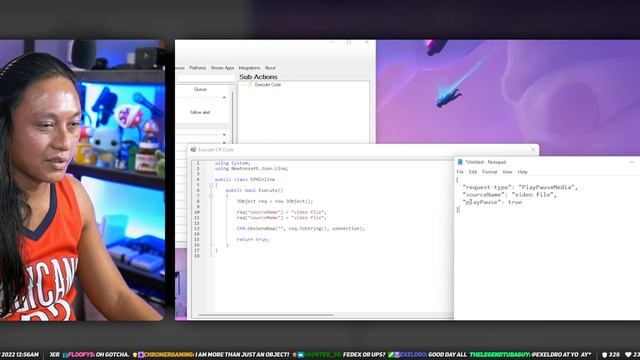Click the CPH.ObsSendRaw code line

tap(301, 229)
